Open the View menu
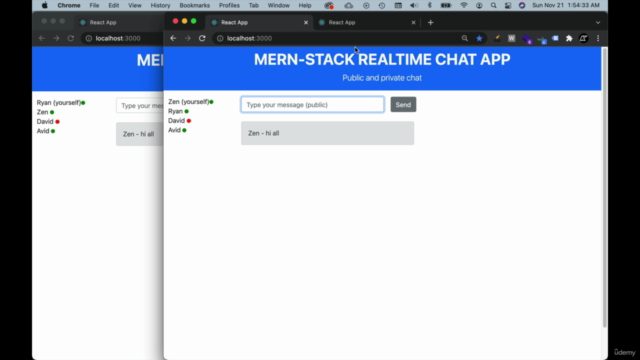Screen dimensions: 640x360 pyautogui.click(x=135, y=5)
